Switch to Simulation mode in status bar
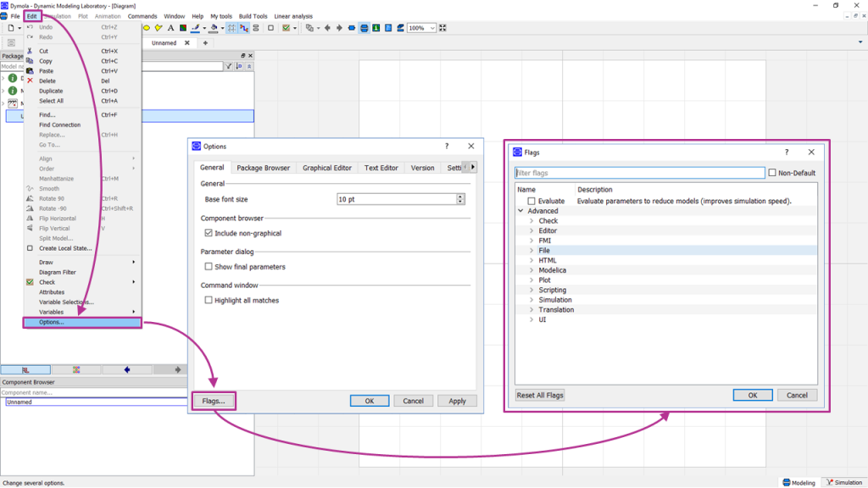 pos(844,482)
